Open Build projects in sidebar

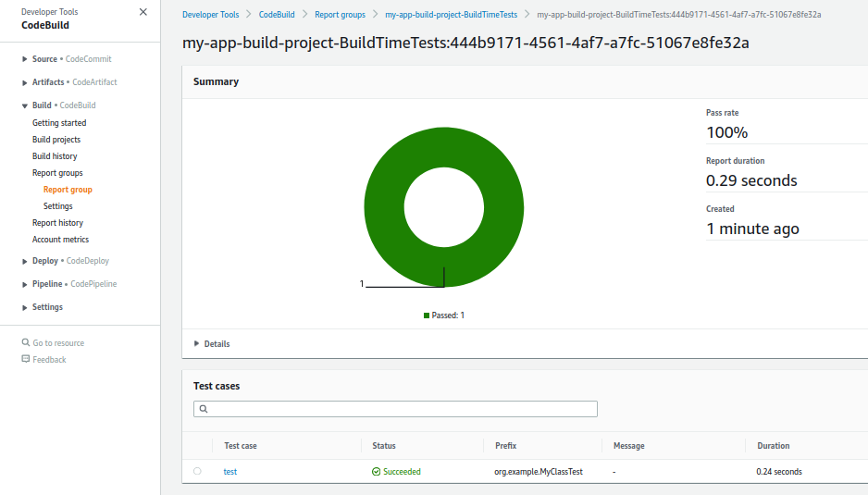tap(56, 140)
